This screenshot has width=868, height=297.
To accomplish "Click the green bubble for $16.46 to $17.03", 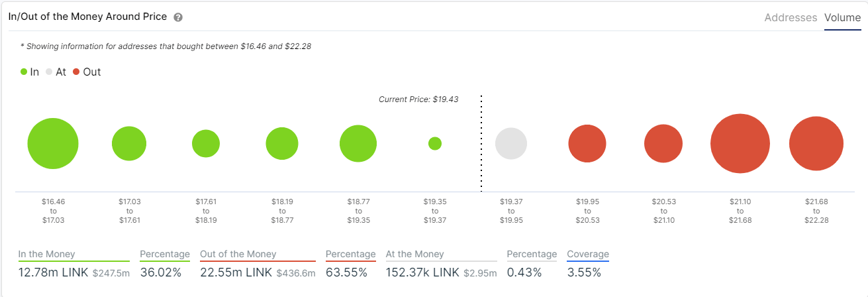I will 53,144.
